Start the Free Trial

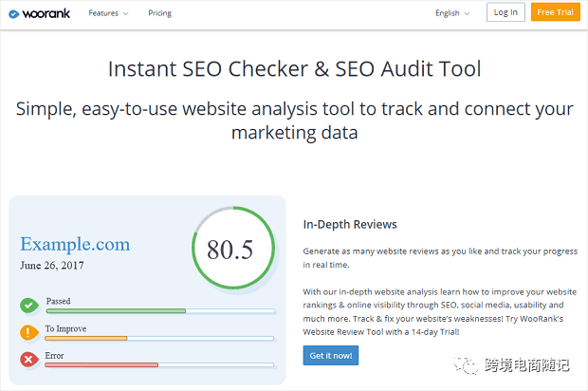557,12
